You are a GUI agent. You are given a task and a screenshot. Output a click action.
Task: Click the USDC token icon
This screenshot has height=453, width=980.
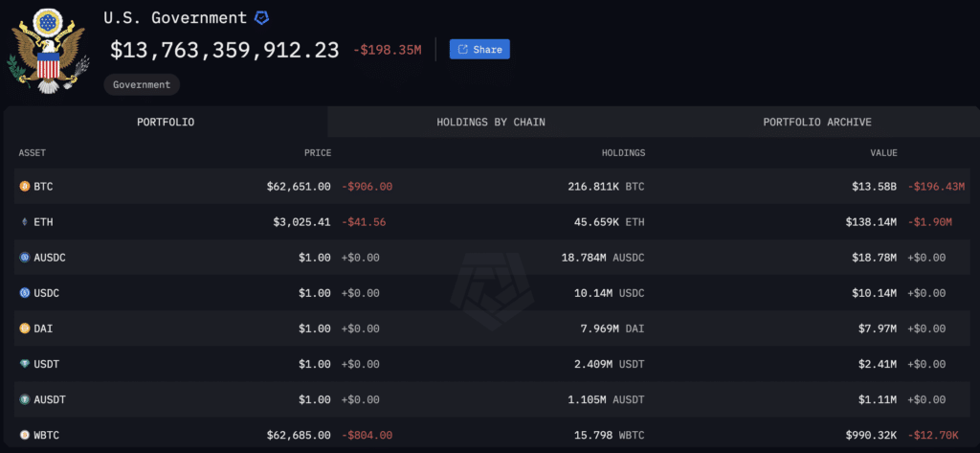click(25, 293)
